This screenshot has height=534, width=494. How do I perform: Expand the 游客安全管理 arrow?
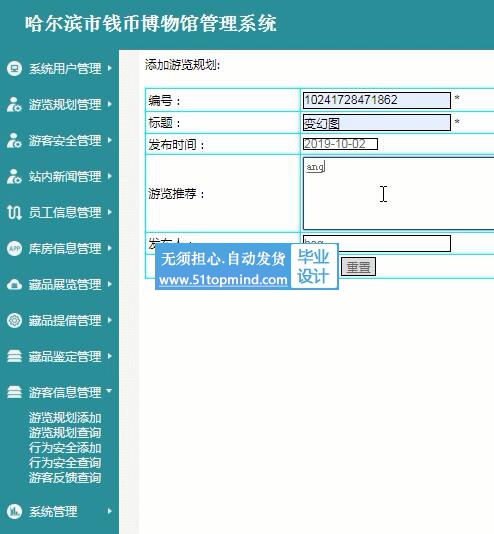[x=110, y=140]
